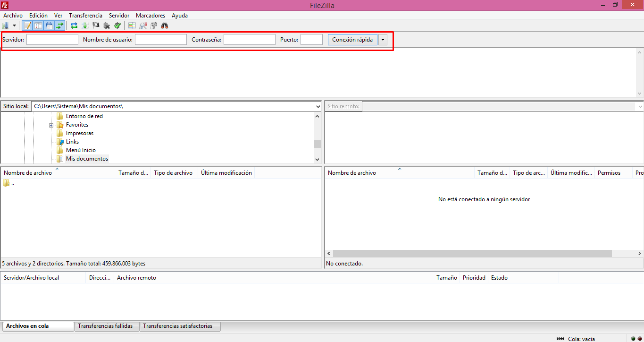Click the Conexión rápida button
Image resolution: width=644 pixels, height=342 pixels.
pos(352,40)
